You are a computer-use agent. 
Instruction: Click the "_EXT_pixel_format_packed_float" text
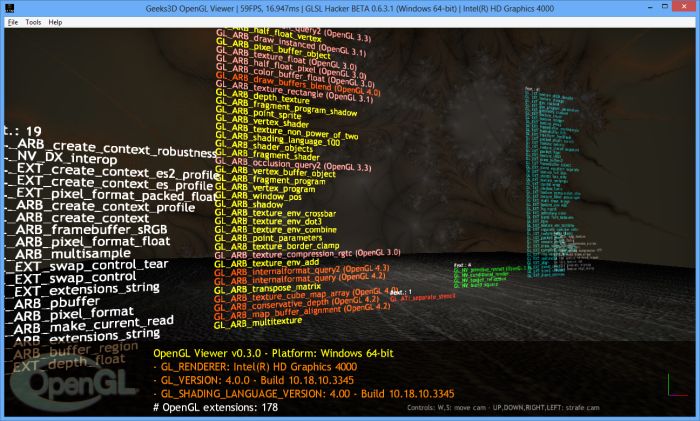(x=110, y=195)
